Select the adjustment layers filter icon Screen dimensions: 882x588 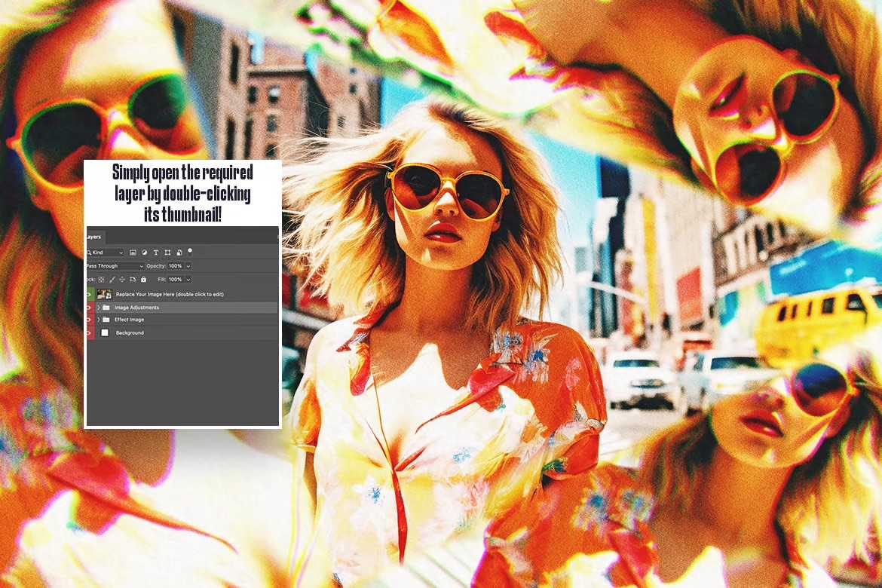pos(145,253)
